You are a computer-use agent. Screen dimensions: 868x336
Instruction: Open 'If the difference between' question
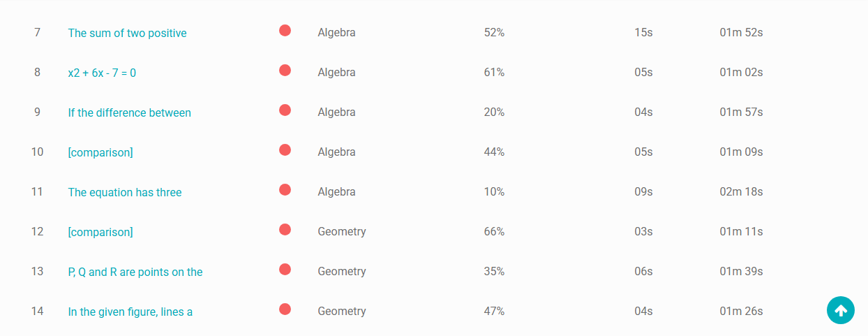tap(129, 112)
